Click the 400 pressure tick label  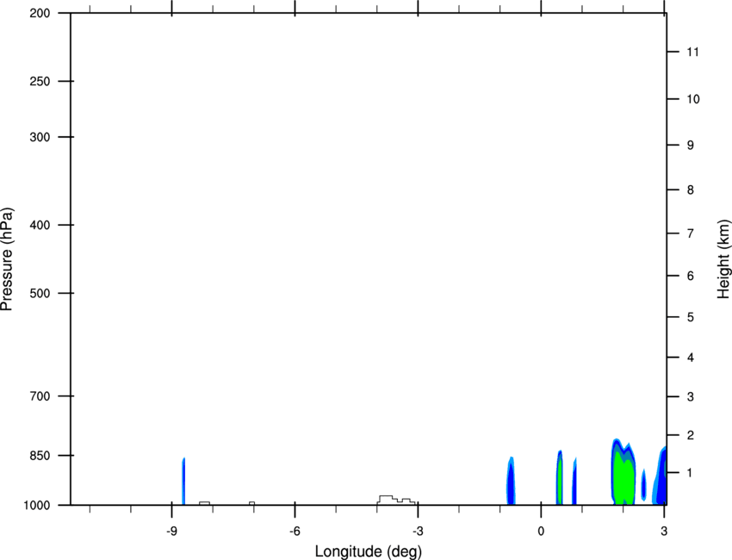(x=40, y=225)
